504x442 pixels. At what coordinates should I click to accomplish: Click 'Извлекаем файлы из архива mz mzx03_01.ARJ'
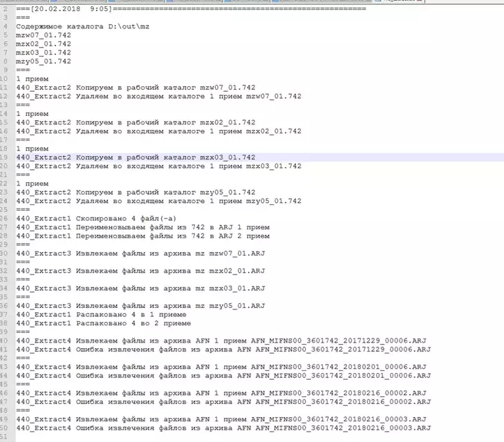140,288
